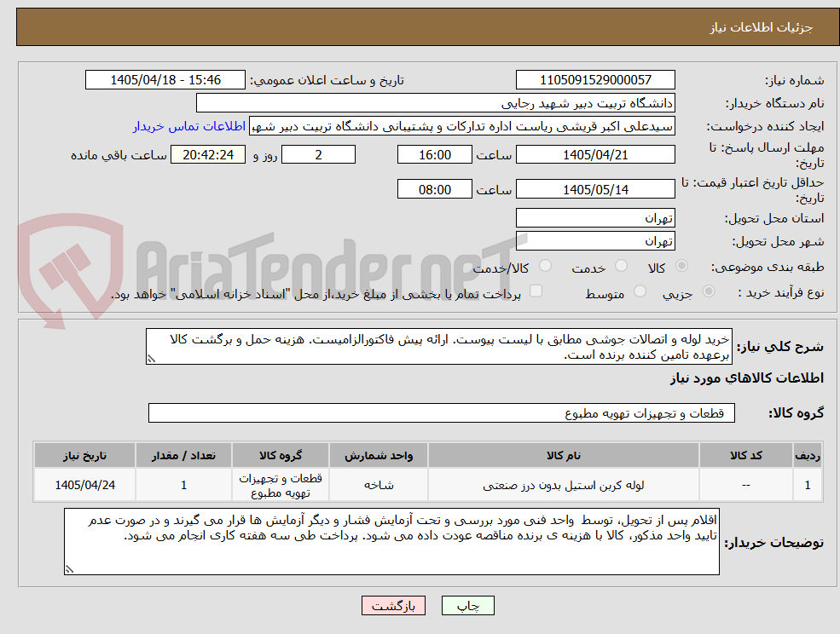Click the item name لوله کربن استیل cell
This screenshot has height=634, width=840.
click(563, 485)
